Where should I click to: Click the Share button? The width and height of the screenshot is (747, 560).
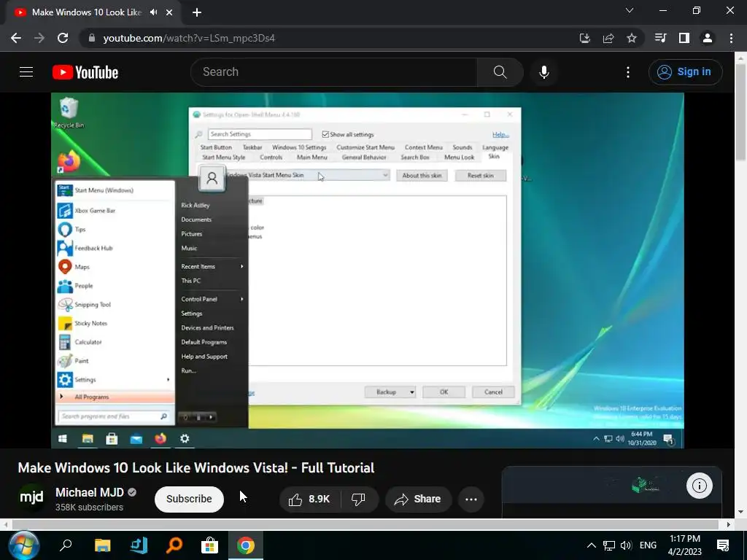418,499
